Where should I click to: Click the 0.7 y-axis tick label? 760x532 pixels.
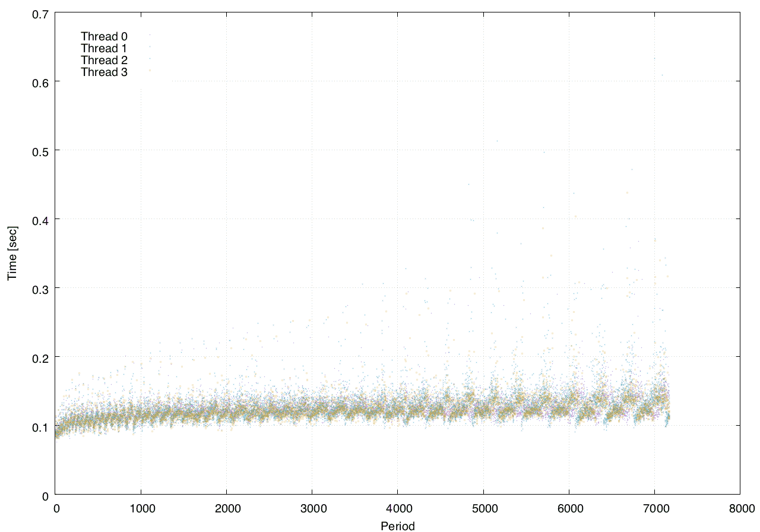point(39,12)
